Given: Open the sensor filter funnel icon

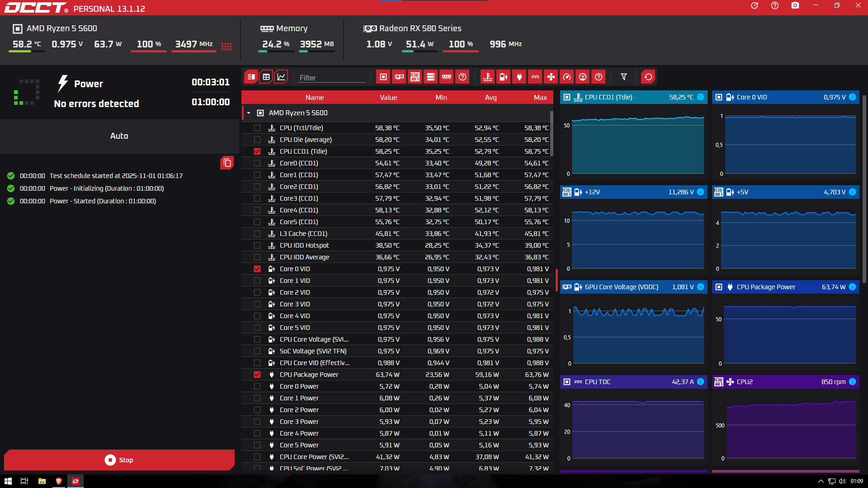Looking at the screenshot, I should click(x=624, y=77).
